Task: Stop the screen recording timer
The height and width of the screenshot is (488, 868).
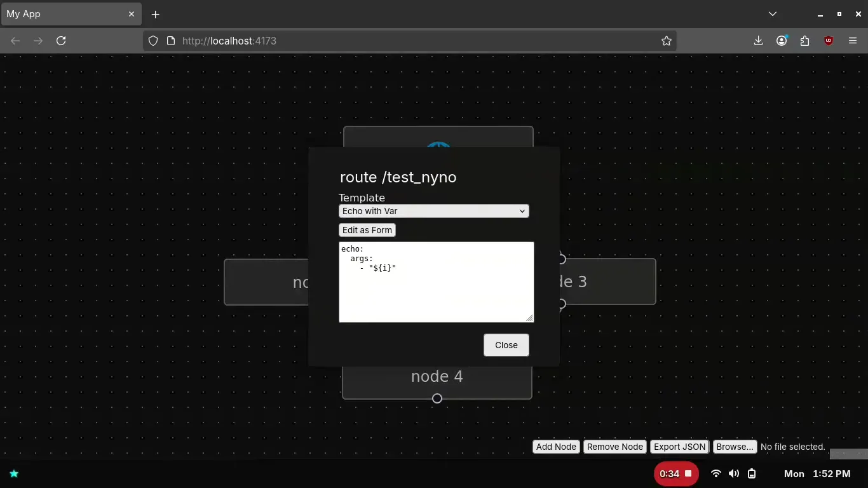Action: [688, 473]
